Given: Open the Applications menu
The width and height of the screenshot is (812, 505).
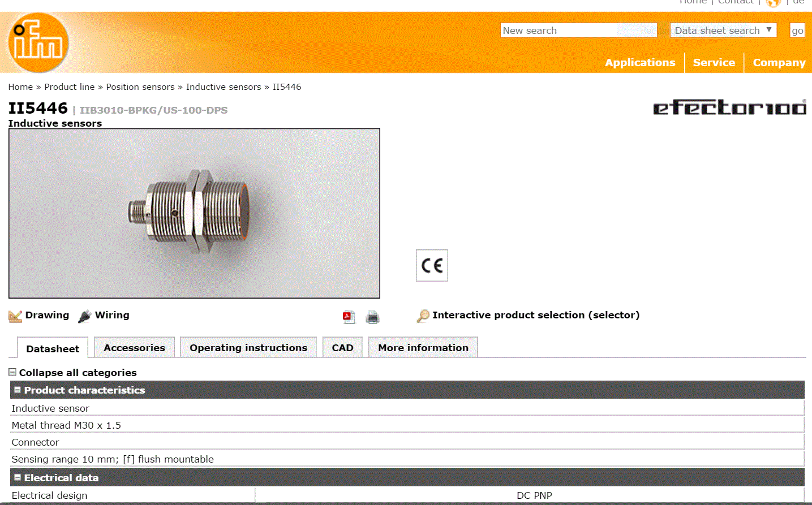Looking at the screenshot, I should [640, 62].
